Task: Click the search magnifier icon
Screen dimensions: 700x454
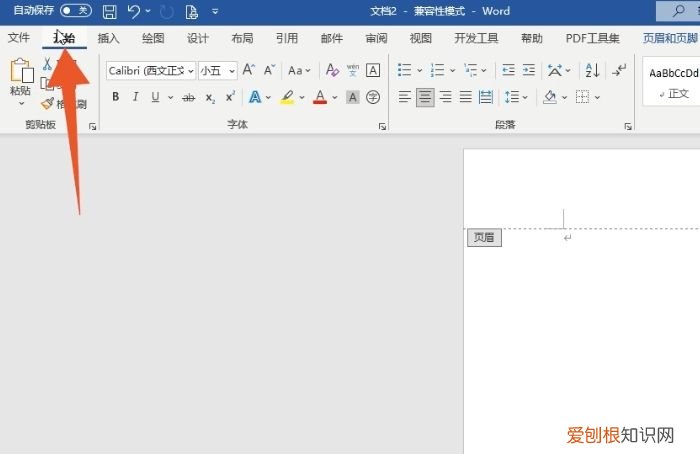Action: click(679, 11)
